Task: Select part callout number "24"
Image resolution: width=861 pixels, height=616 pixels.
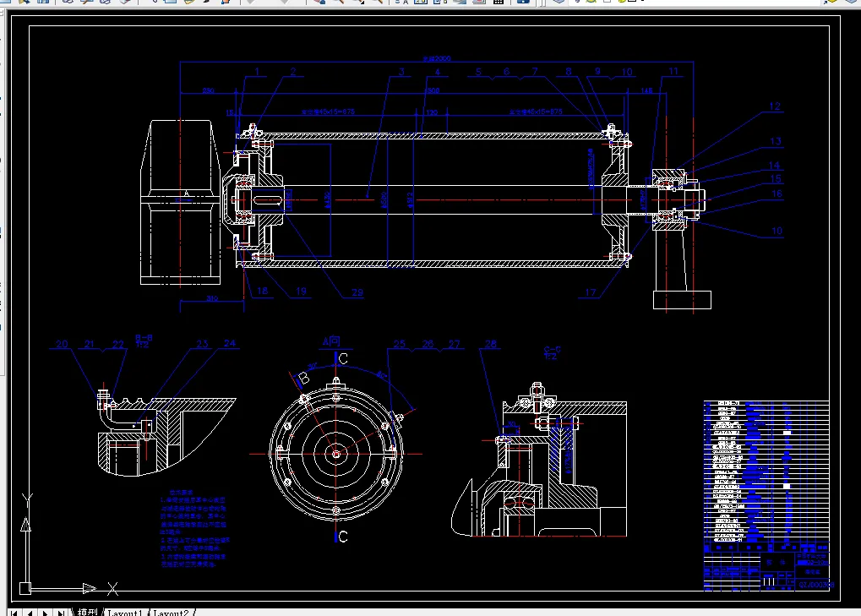Action: pos(230,343)
